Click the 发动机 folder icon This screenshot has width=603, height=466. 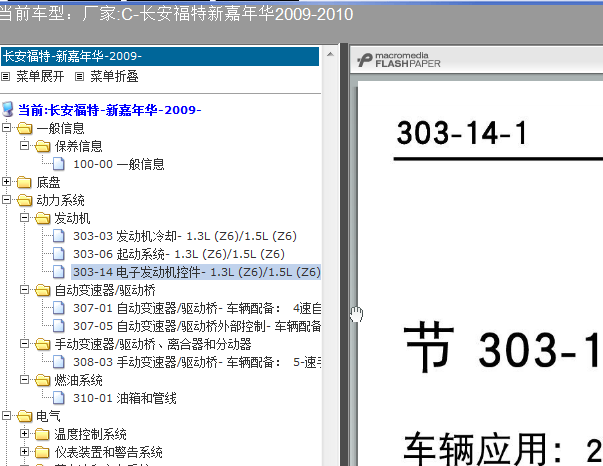[x=43, y=218]
